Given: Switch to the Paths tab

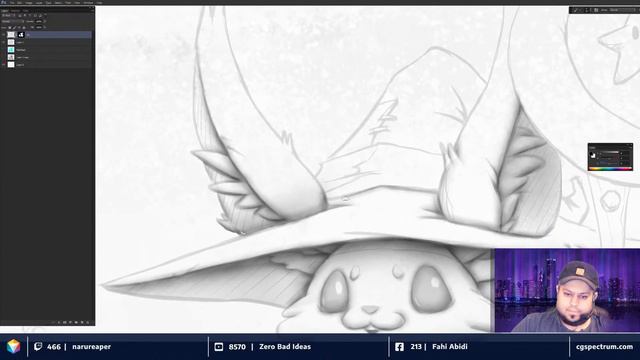Looking at the screenshot, I should [x=26, y=11].
